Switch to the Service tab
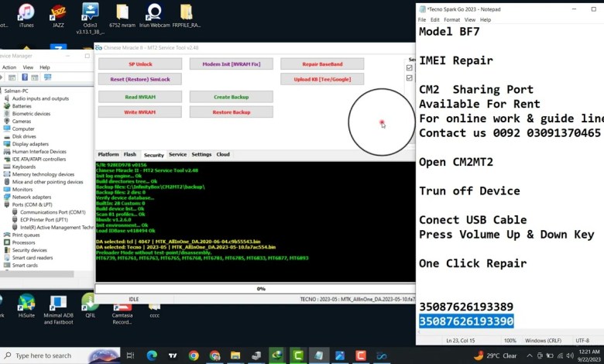The width and height of the screenshot is (604, 364). pos(177,155)
